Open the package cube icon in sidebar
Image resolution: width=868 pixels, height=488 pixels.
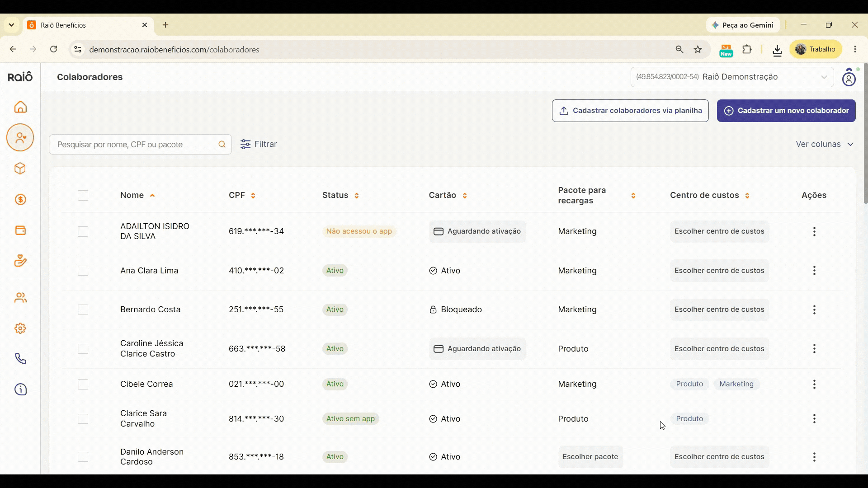point(20,169)
